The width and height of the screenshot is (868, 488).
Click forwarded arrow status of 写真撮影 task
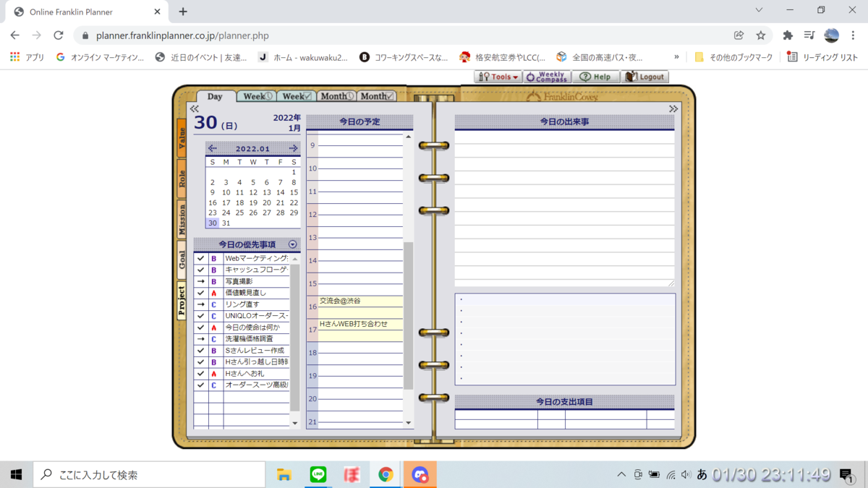(x=201, y=281)
